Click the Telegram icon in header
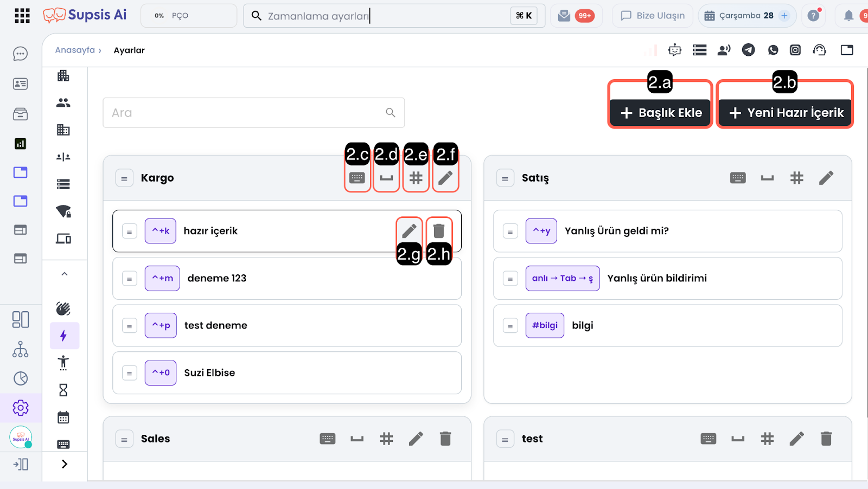Viewport: 868px width, 489px height. click(748, 50)
